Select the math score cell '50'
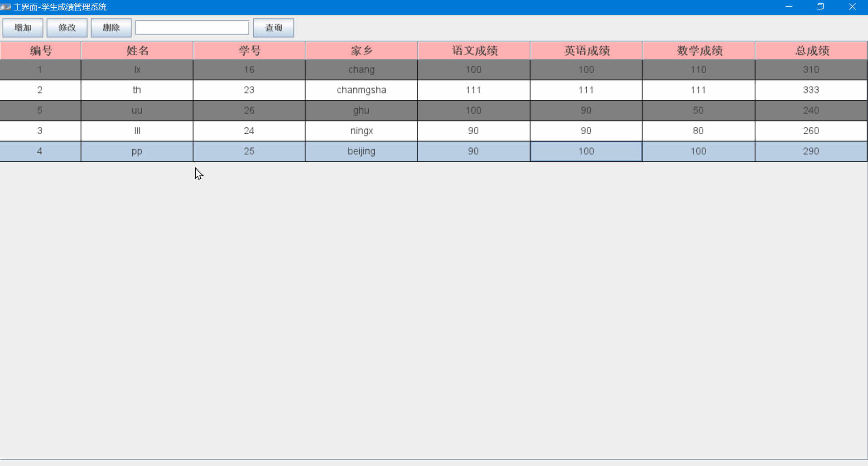868x466 pixels. tap(699, 111)
